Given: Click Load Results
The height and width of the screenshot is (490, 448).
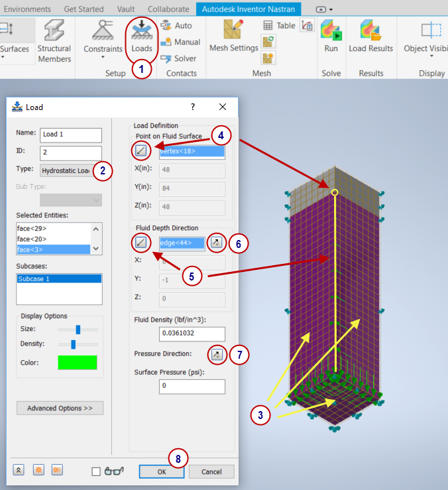Looking at the screenshot, I should point(371,36).
